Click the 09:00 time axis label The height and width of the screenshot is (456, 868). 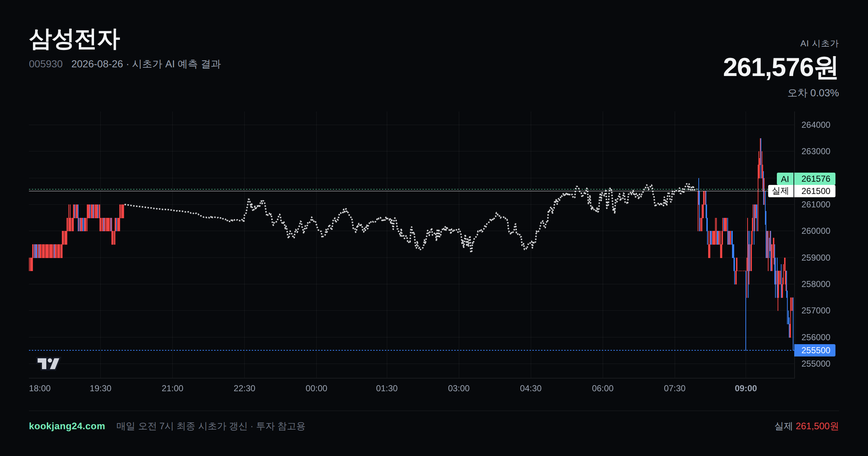point(746,388)
